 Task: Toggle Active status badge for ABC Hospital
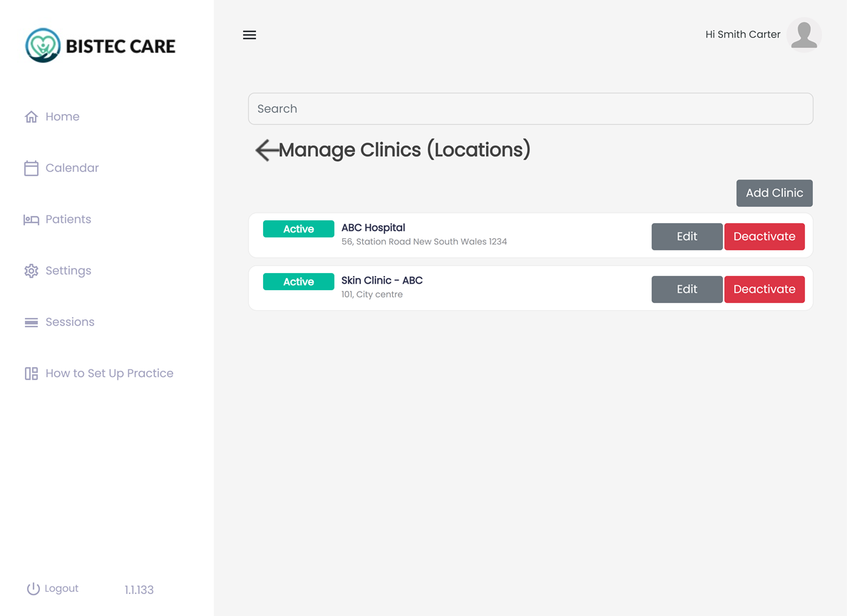click(x=298, y=228)
